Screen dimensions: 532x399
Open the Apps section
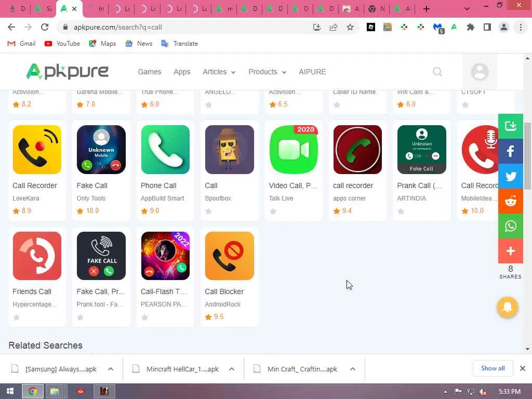[x=182, y=72]
